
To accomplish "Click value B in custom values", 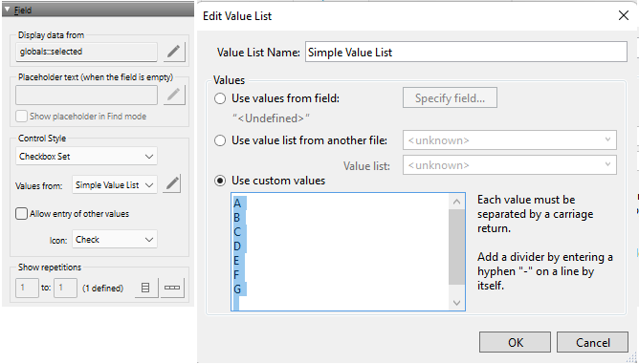I will [237, 218].
